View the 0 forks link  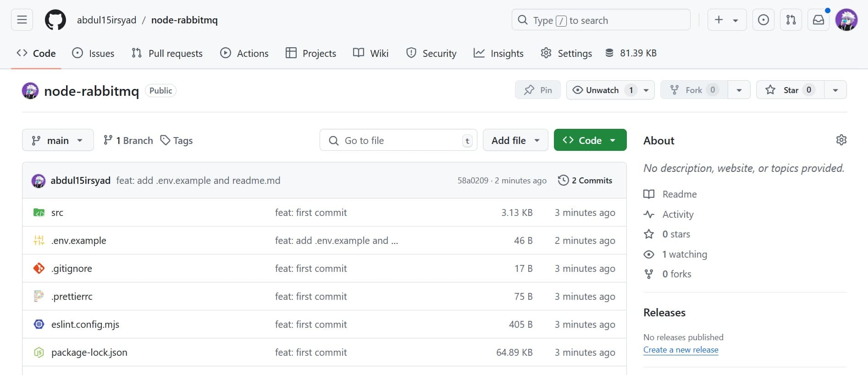[x=668, y=274]
